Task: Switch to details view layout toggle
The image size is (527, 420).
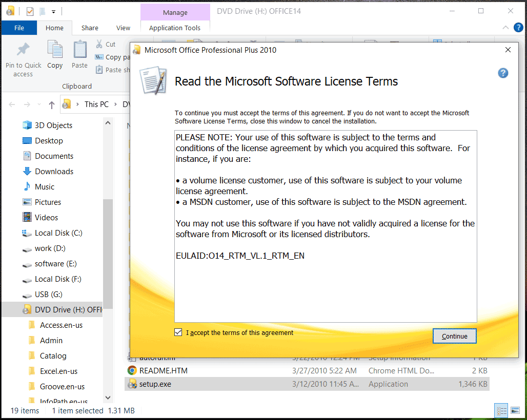Action: click(x=502, y=410)
